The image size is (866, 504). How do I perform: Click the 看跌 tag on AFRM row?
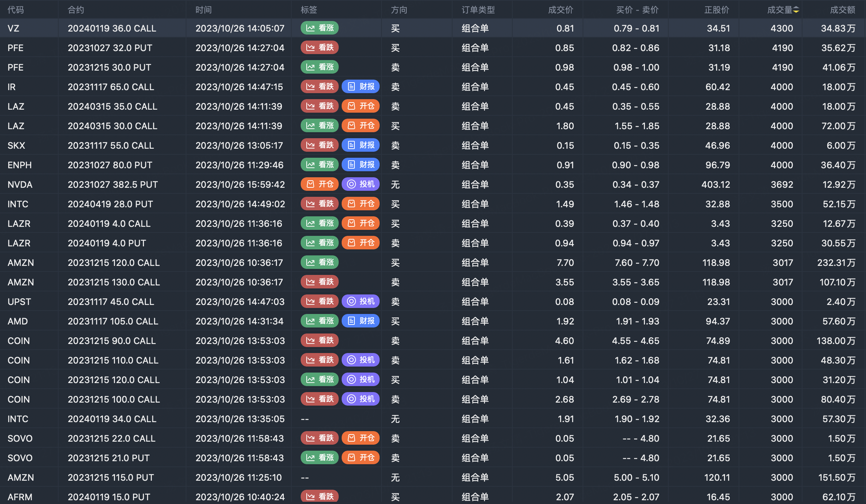pos(319,496)
